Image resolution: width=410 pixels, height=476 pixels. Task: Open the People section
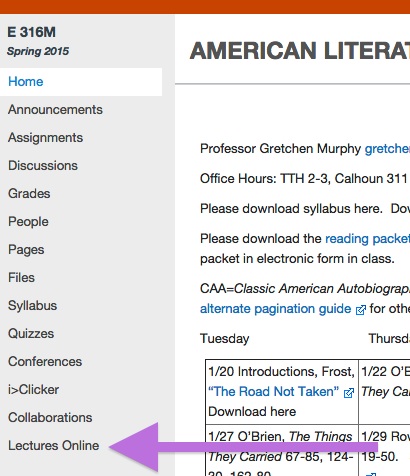(28, 222)
